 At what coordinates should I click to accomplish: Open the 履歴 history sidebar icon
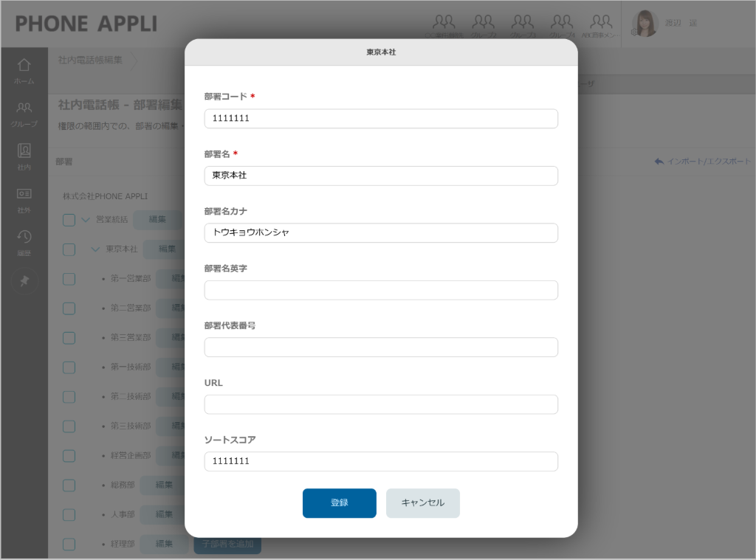click(24, 238)
